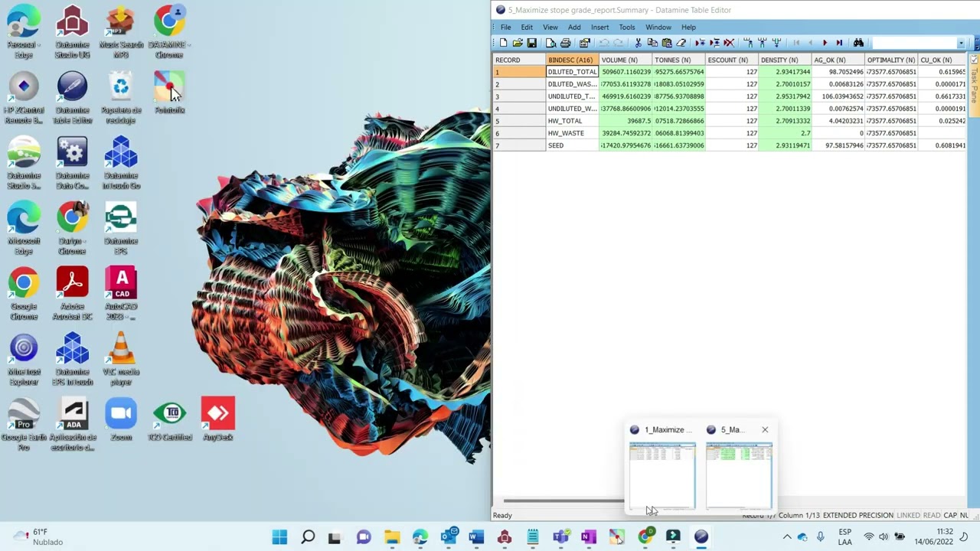Save the table using the floppy disk icon
This screenshot has width=980, height=551.
pos(531,43)
